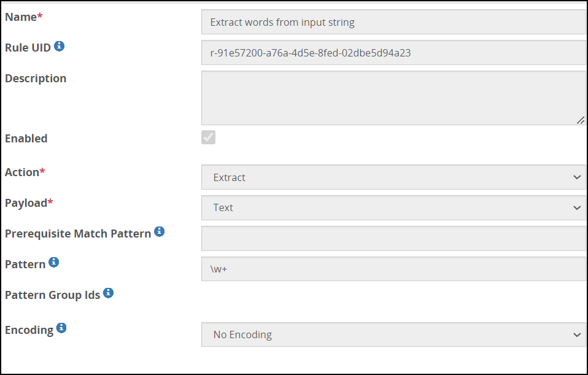
Task: Click the Enabled field label
Action: coord(26,139)
